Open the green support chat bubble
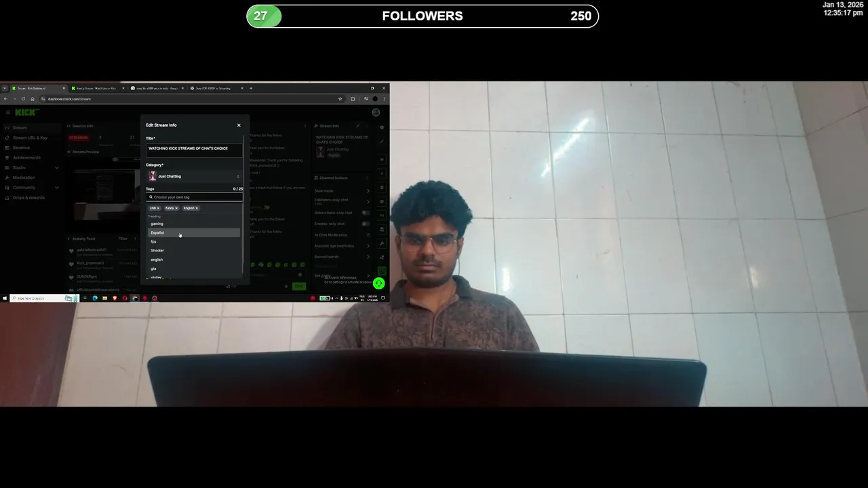Viewport: 868px width, 488px height. 379,284
